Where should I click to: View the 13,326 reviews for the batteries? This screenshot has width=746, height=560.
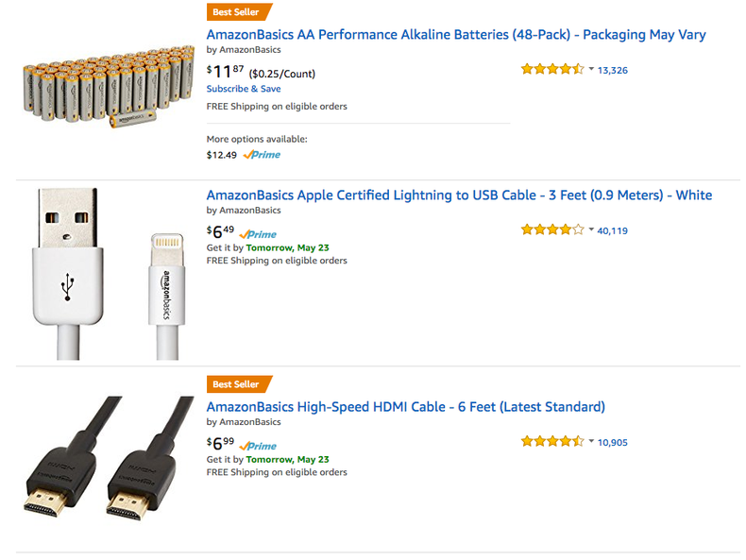coord(613,70)
